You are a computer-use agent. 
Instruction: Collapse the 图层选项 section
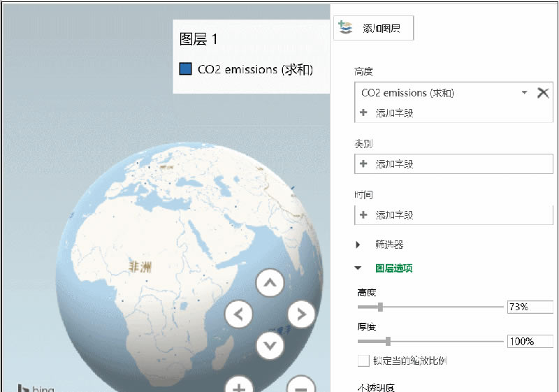tap(358, 268)
